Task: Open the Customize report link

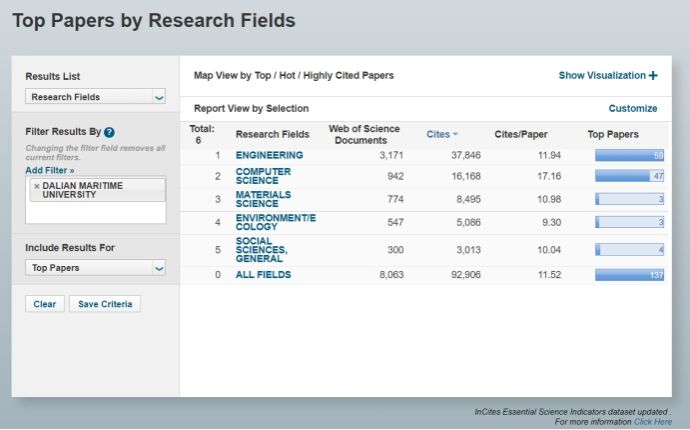Action: click(x=632, y=108)
